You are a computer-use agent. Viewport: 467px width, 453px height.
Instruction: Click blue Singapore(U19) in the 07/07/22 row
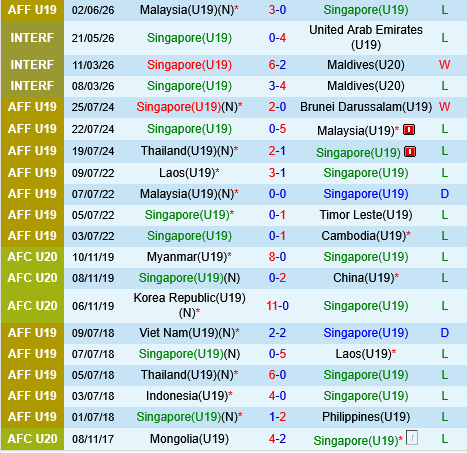(366, 194)
